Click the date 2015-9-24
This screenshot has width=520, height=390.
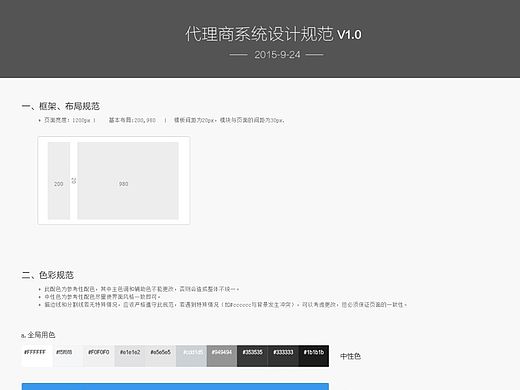pyautogui.click(x=277, y=55)
